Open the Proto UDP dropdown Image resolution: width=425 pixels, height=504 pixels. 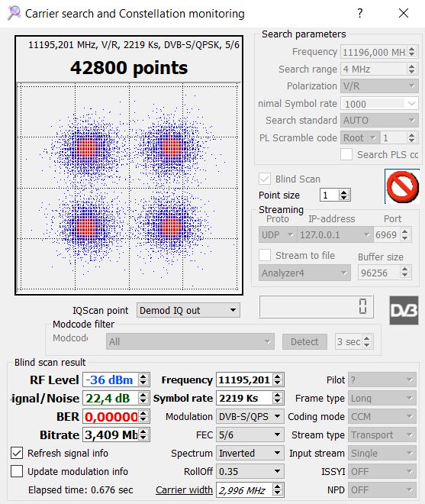click(278, 234)
